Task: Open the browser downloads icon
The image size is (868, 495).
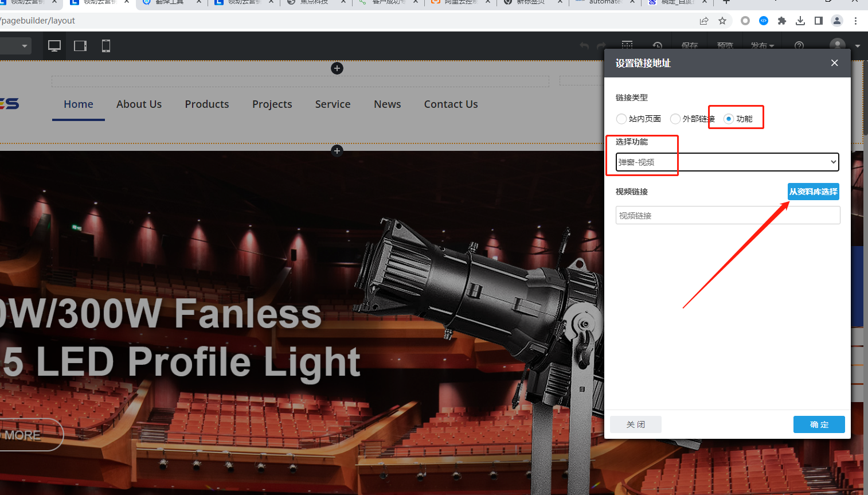Action: (x=800, y=21)
